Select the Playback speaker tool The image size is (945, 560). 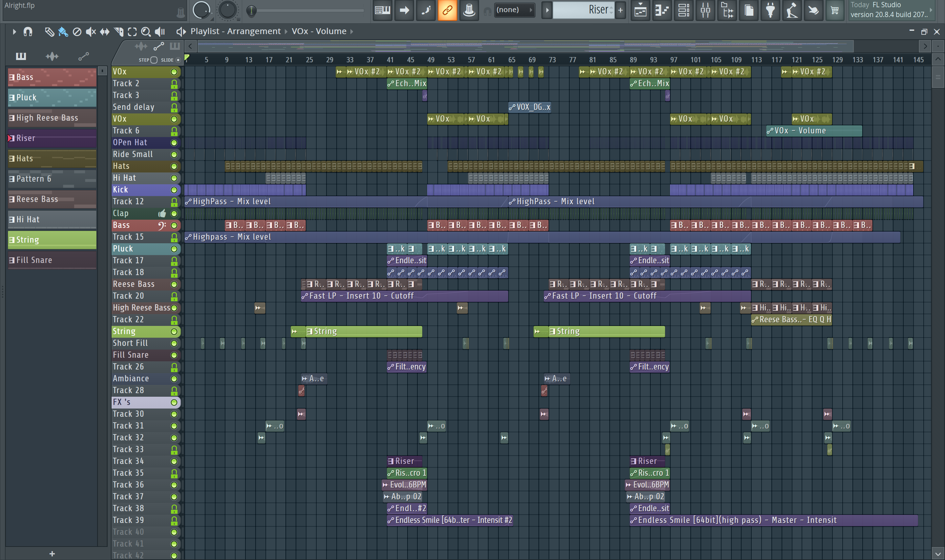[x=160, y=32]
